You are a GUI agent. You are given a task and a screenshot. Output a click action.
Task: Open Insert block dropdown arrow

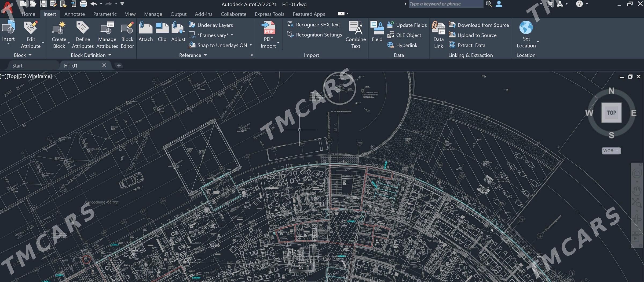(x=8, y=44)
